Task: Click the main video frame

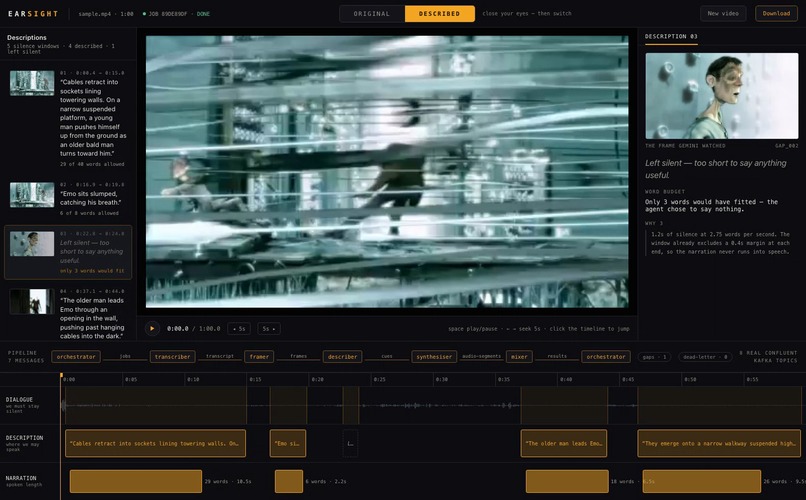Action: pyautogui.click(x=387, y=172)
